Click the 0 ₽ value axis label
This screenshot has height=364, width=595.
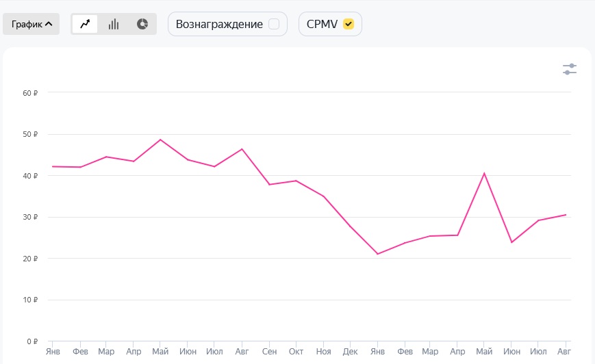[31, 341]
